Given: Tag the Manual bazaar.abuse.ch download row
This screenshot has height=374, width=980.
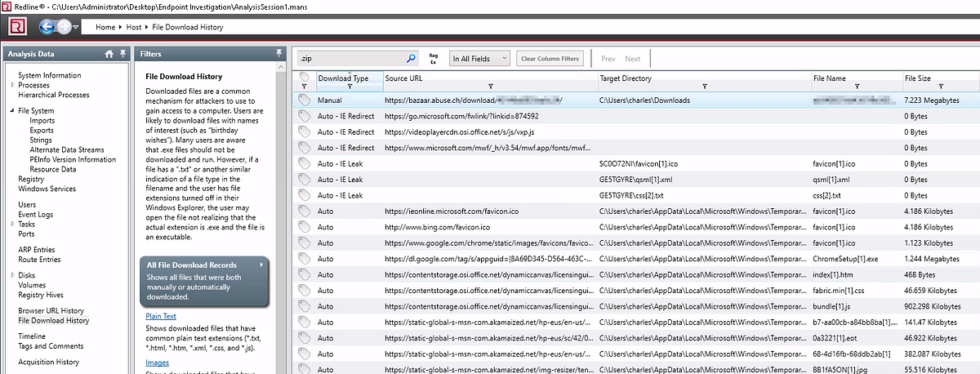Looking at the screenshot, I should (304, 100).
